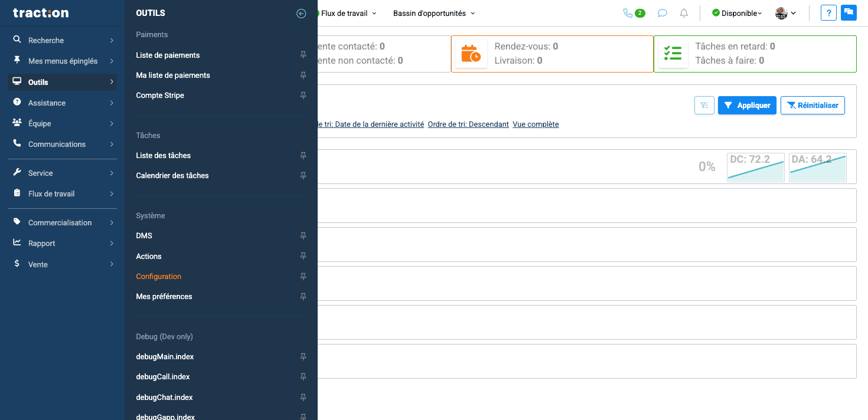Expand Assistance sidebar menu
Image resolution: width=868 pixels, height=420 pixels.
[63, 103]
